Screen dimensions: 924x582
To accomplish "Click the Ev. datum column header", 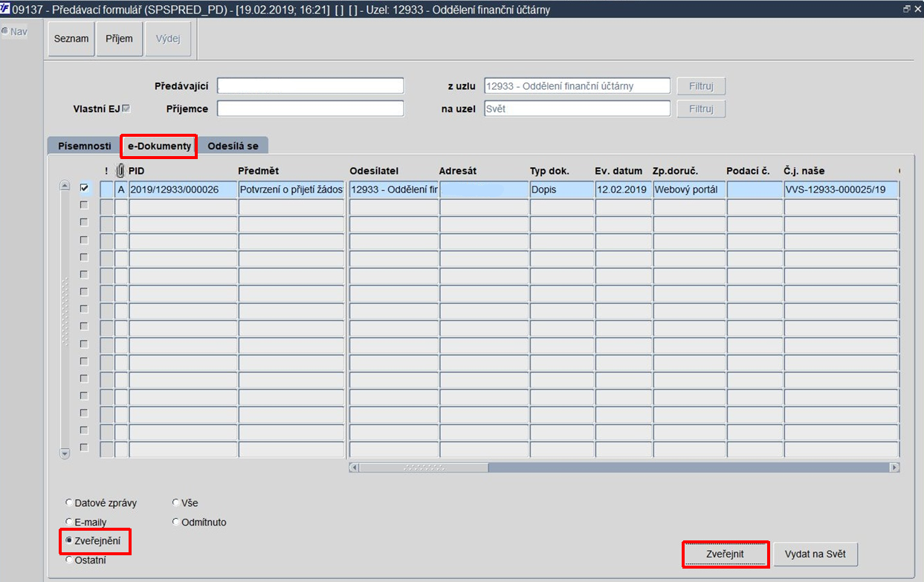I will pyautogui.click(x=618, y=172).
